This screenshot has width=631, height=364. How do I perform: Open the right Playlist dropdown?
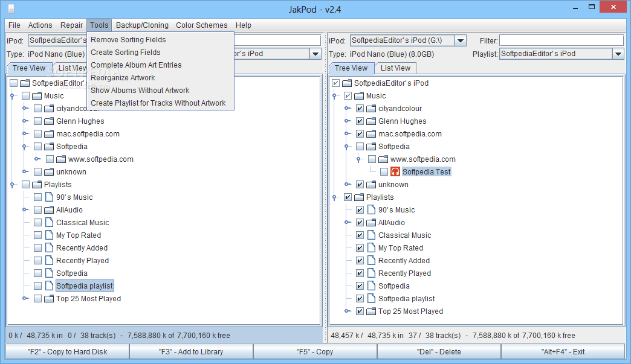(618, 54)
